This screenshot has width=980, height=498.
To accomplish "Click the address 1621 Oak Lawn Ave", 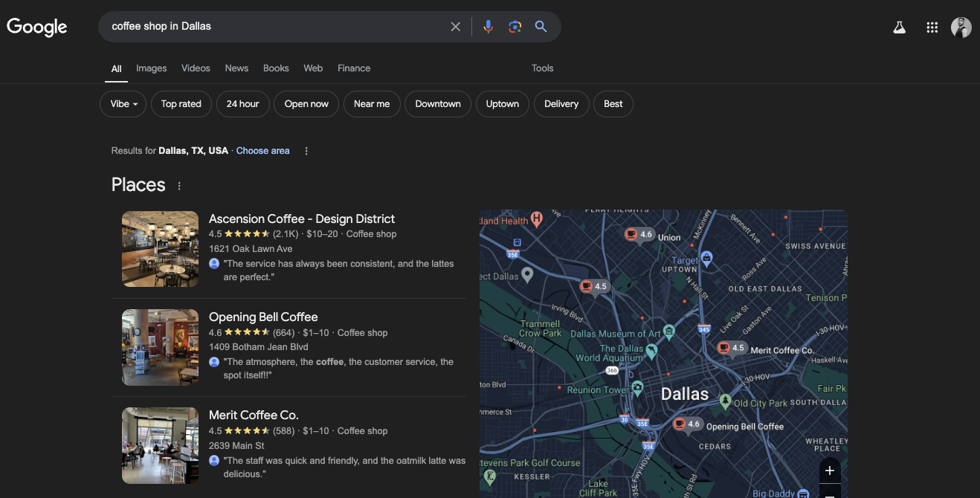I will pyautogui.click(x=251, y=249).
